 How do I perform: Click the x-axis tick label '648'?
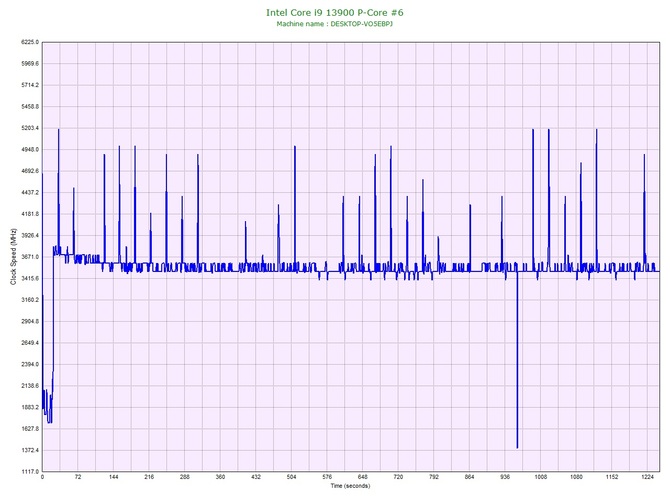(363, 477)
